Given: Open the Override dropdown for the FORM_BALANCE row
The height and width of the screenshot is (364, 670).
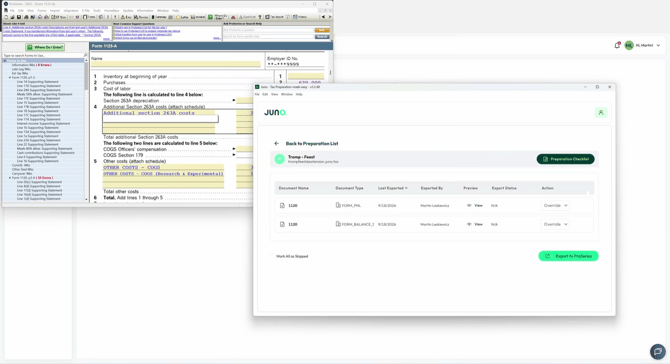Looking at the screenshot, I should pos(555,224).
